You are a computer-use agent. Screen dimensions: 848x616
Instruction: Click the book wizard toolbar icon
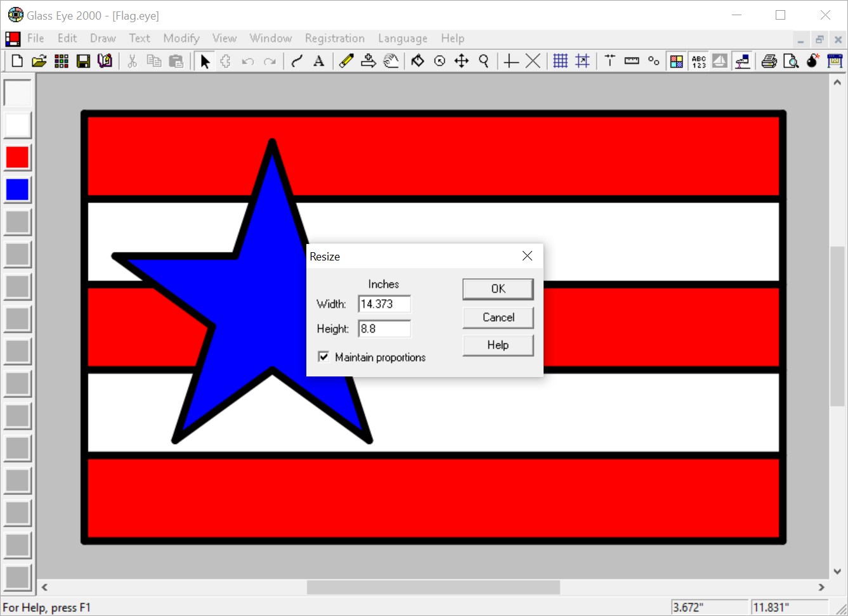pyautogui.click(x=105, y=61)
